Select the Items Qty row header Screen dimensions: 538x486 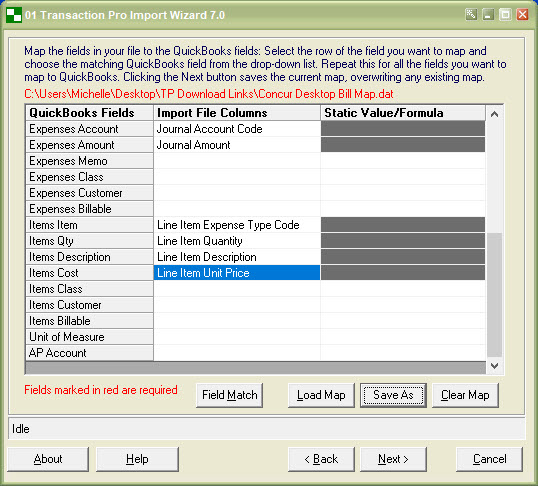89,241
